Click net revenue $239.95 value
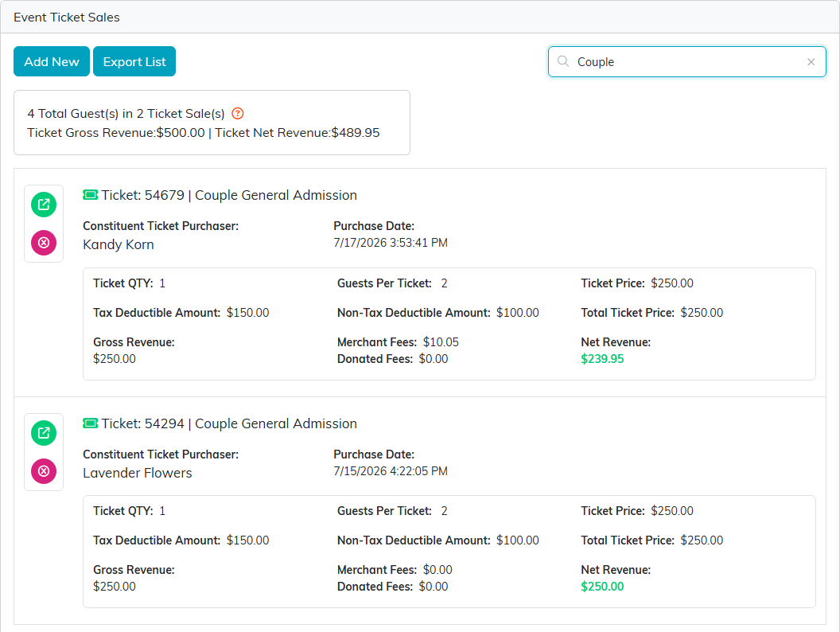 (602, 359)
